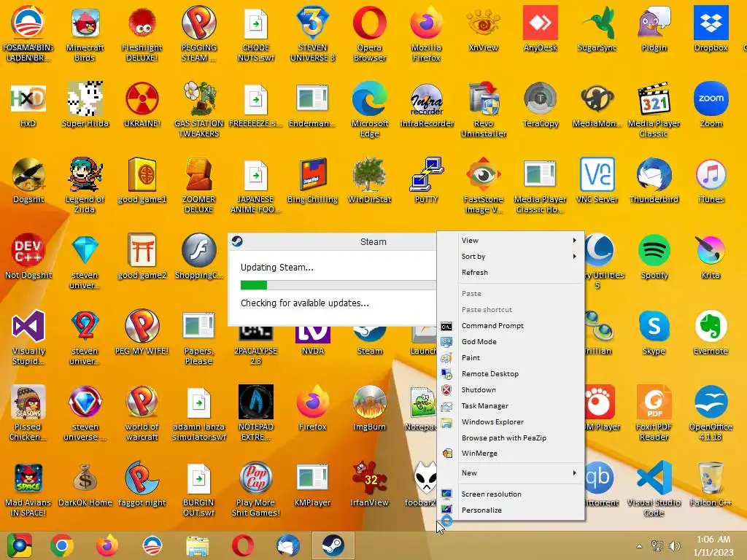Launch Thunderbird mail icon

tap(654, 181)
